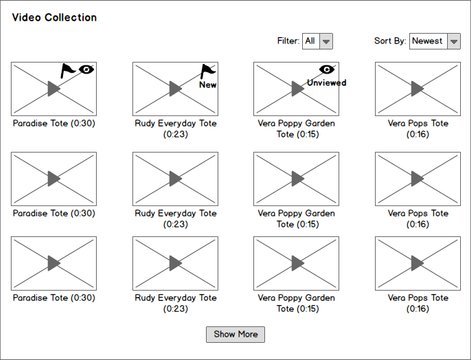Viewport: 471px width, 360px height.
Task: Open the second-row Rudy Everyday Tote (0:23) title
Action: 176,219
